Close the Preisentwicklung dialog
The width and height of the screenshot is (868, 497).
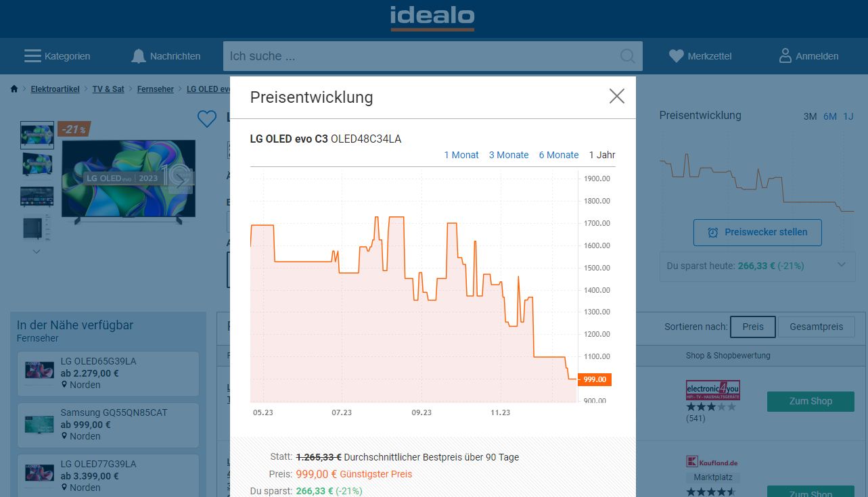(616, 96)
